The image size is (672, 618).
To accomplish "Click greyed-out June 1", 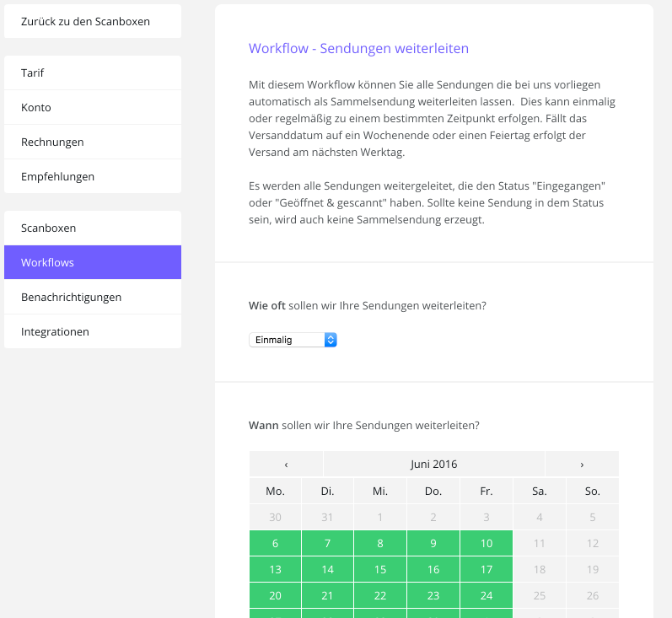I will point(380,518).
